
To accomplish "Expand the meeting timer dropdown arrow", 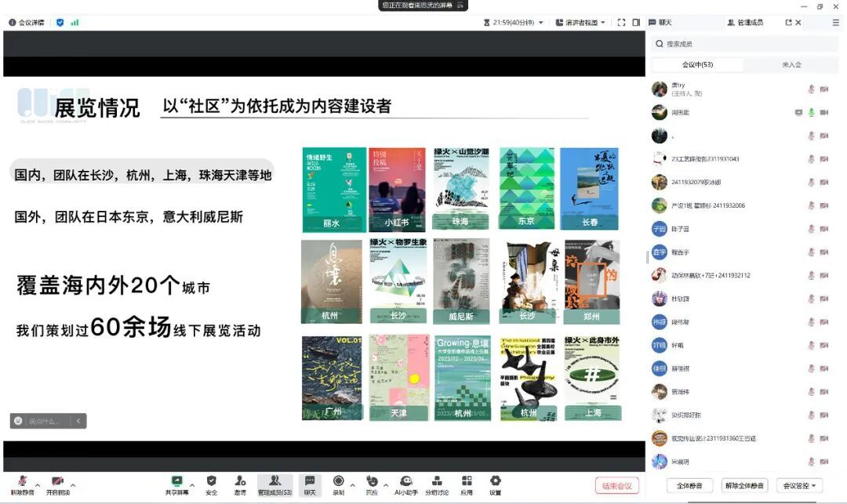I will [540, 23].
